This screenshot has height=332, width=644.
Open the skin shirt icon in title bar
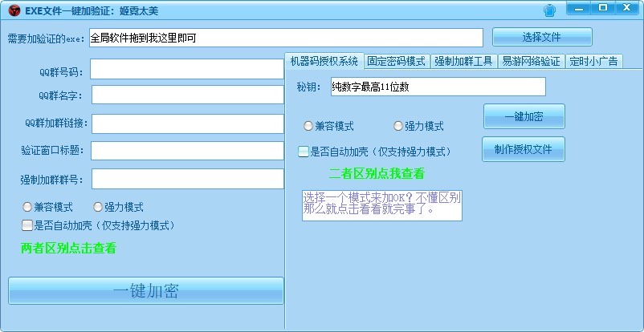[x=549, y=10]
